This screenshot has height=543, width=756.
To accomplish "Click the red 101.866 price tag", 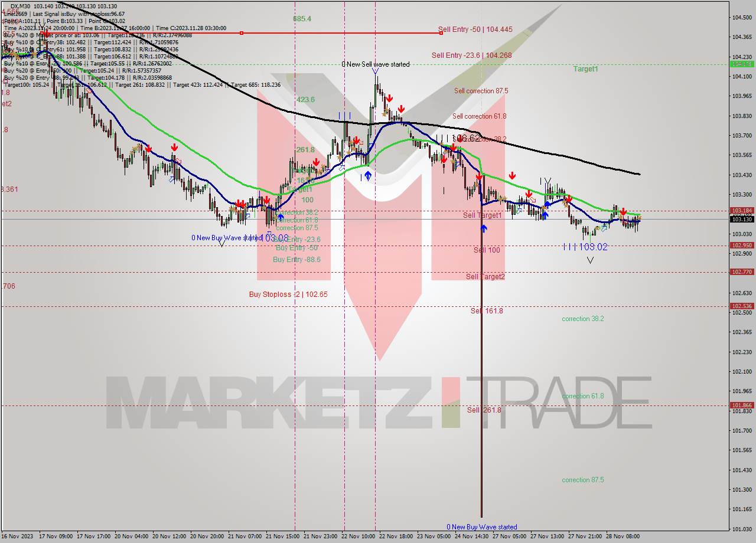I will pos(742,405).
